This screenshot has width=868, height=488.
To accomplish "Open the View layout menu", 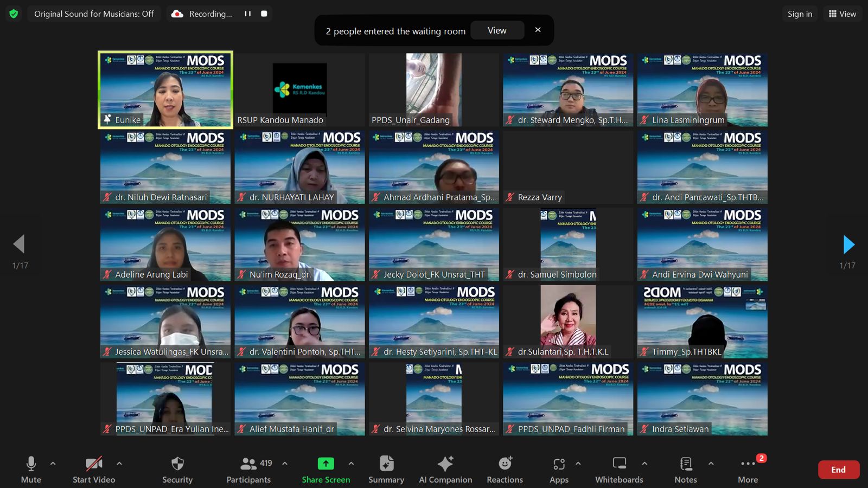I will pyautogui.click(x=842, y=14).
